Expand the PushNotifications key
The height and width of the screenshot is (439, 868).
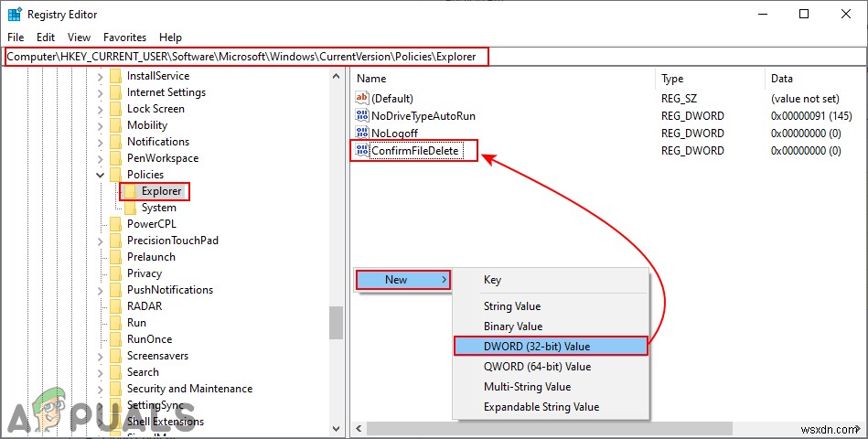(x=101, y=290)
